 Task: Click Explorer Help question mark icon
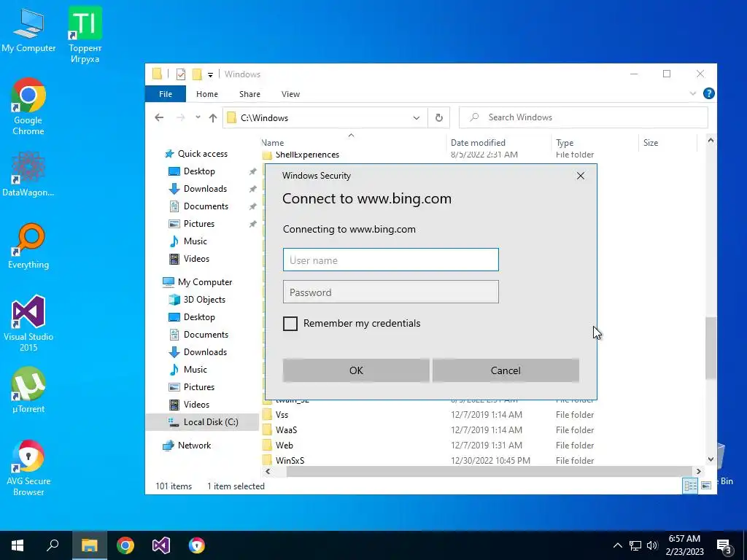(x=708, y=93)
